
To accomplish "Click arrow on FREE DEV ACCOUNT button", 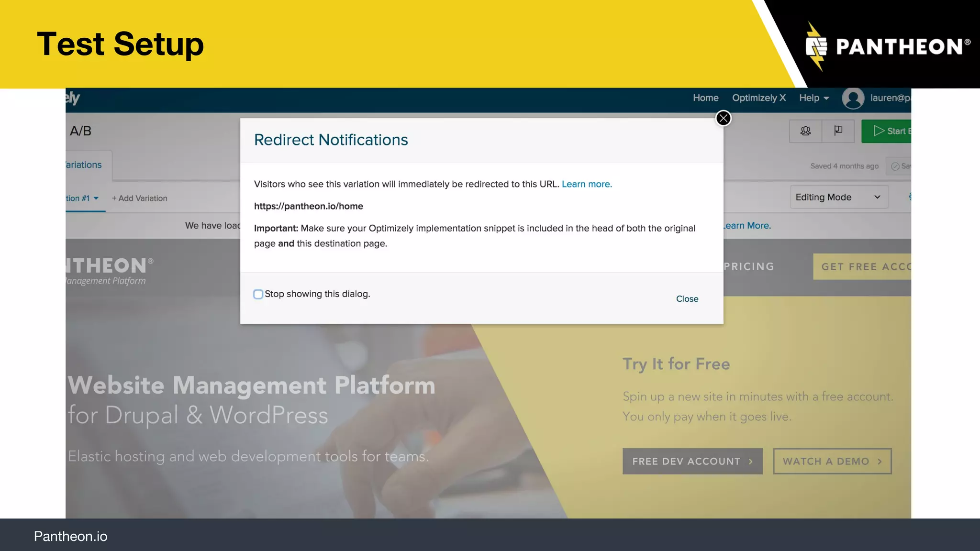I will tap(750, 462).
